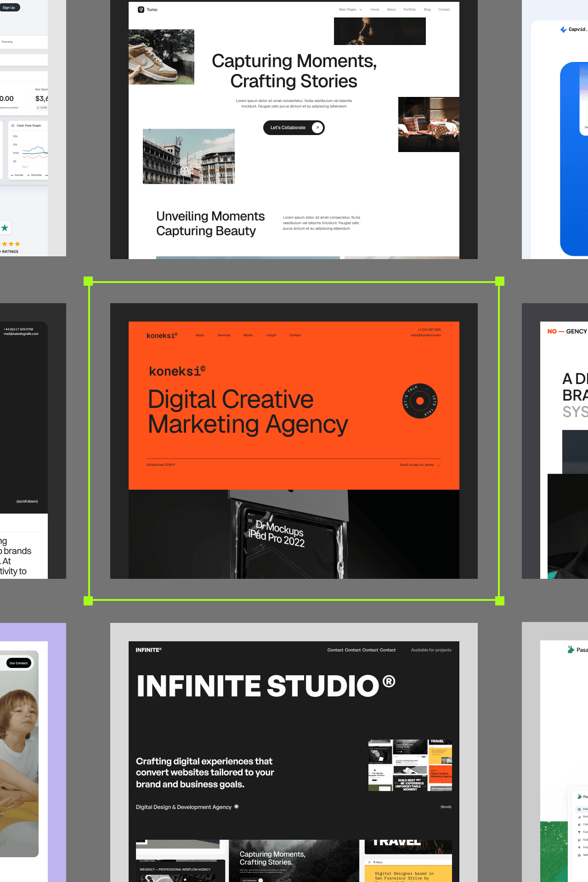Open Portfolio in the Tumo navbar
Screen dimensions: 588x882
410,9
